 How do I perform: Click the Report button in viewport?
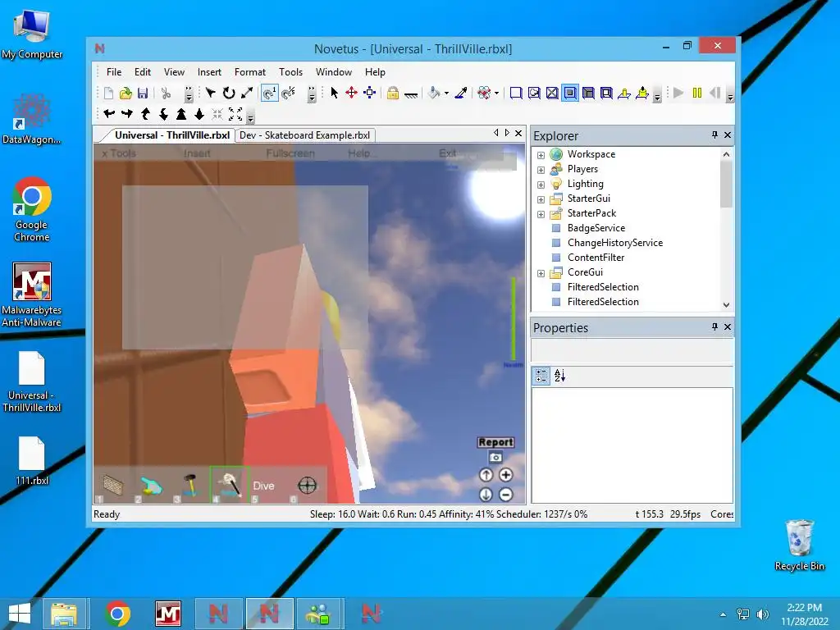[495, 442]
